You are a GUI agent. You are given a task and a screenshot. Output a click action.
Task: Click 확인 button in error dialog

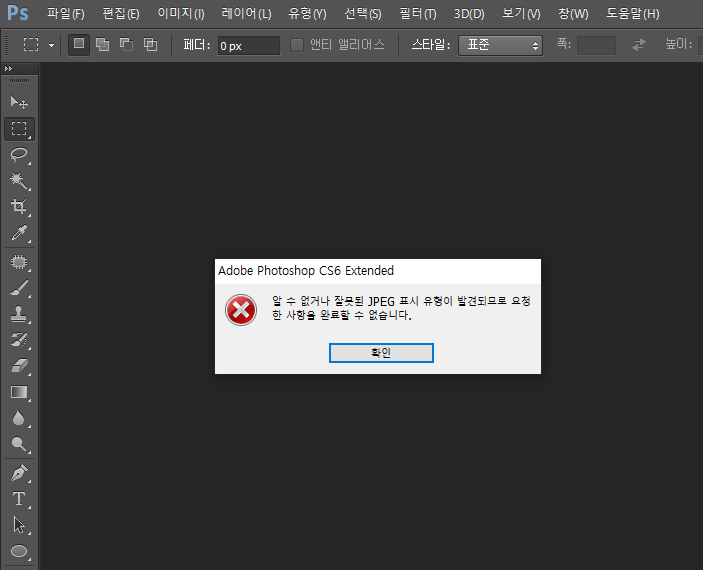click(381, 353)
